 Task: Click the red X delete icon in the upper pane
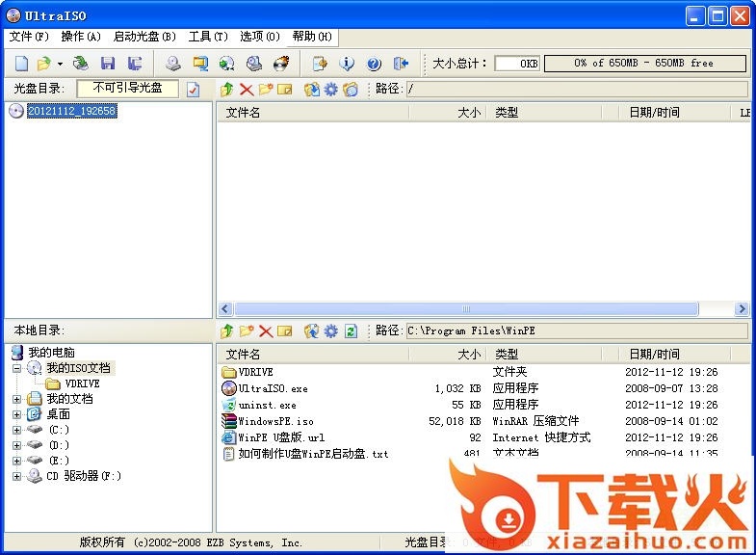click(x=247, y=90)
